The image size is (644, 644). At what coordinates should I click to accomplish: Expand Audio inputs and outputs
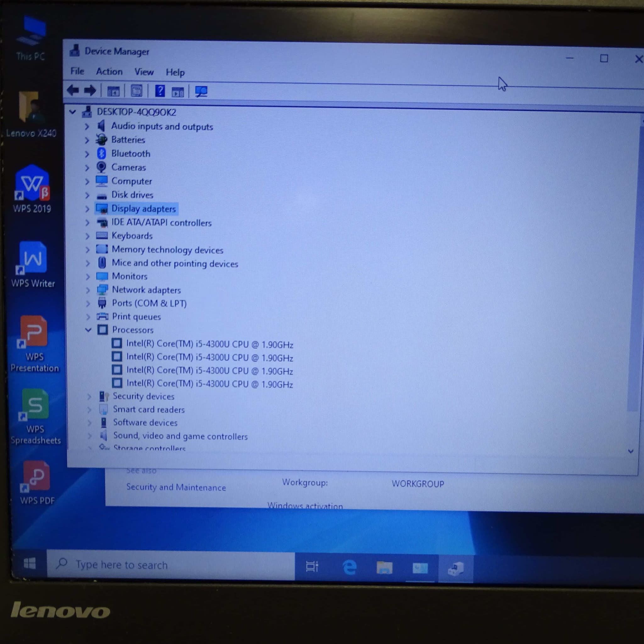click(x=87, y=126)
